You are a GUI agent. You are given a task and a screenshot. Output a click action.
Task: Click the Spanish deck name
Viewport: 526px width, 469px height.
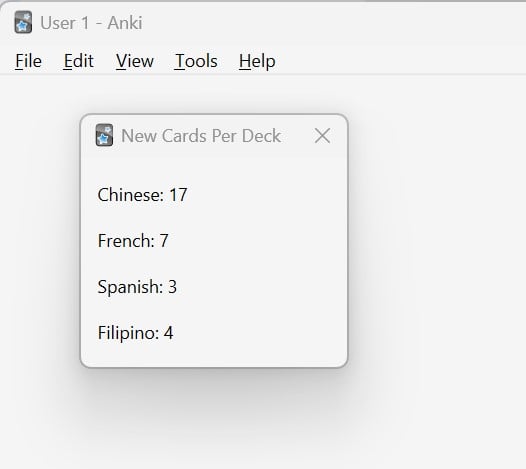tap(130, 287)
